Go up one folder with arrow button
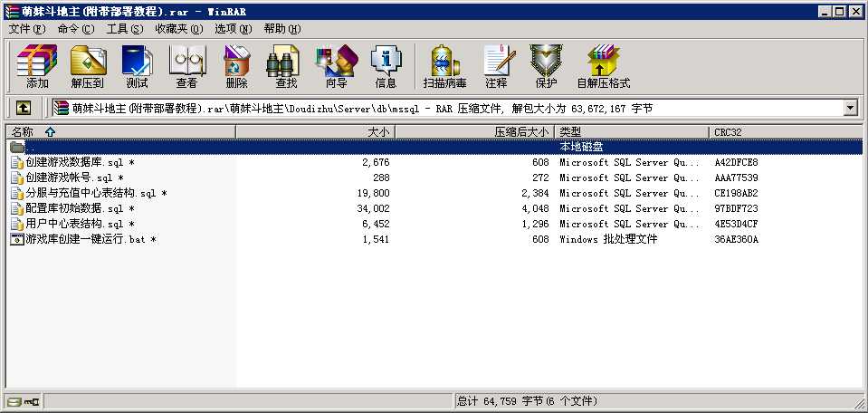 [24, 108]
